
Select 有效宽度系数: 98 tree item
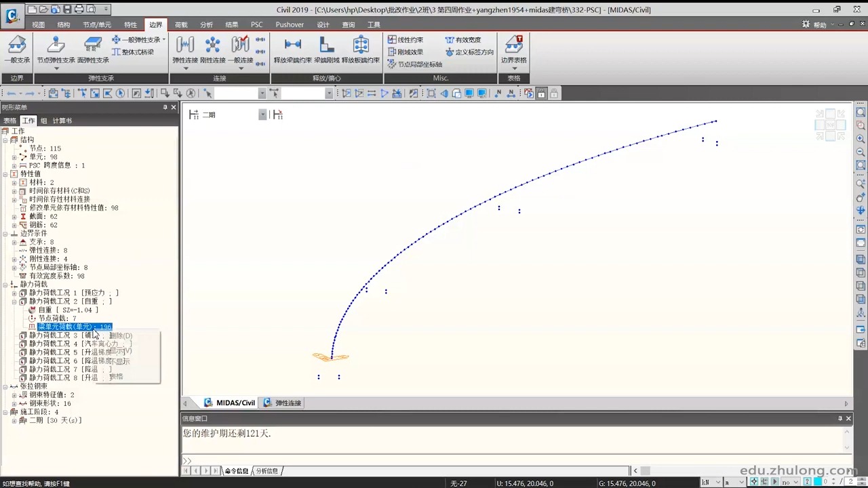click(x=57, y=276)
